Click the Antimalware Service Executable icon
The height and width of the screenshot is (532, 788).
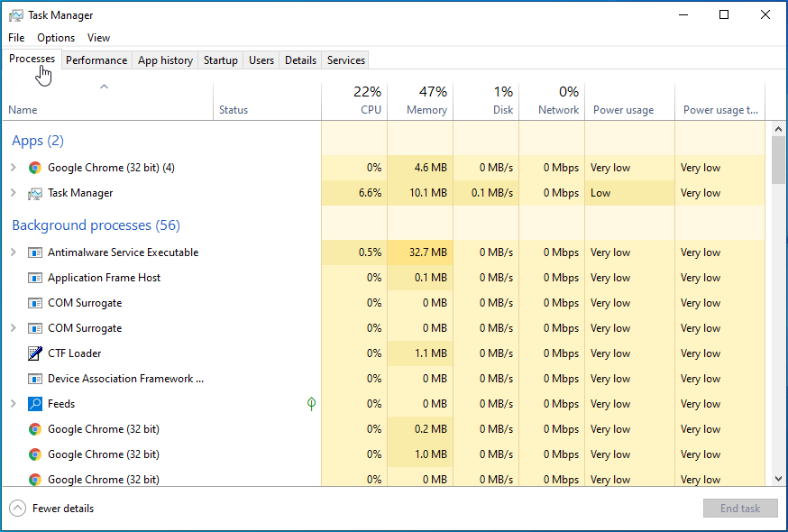pyautogui.click(x=35, y=252)
